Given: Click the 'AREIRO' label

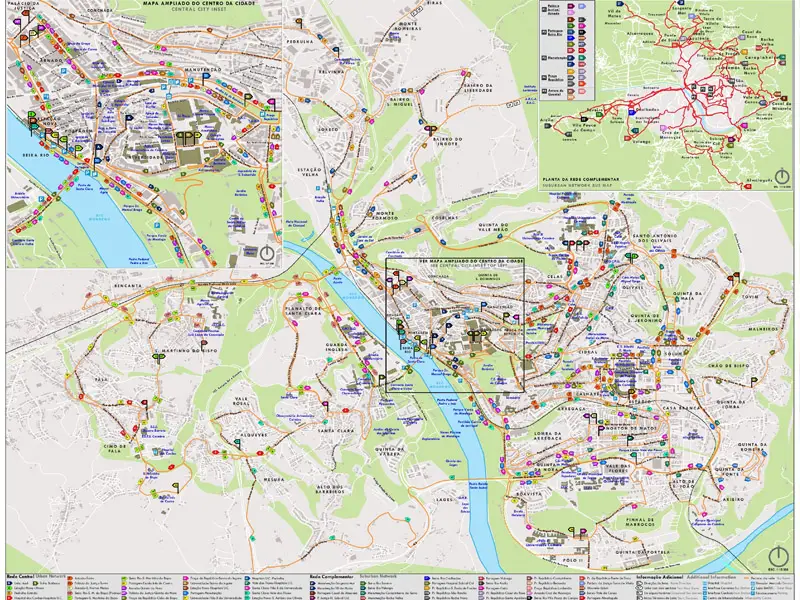Looking at the screenshot, I should coord(733,499).
